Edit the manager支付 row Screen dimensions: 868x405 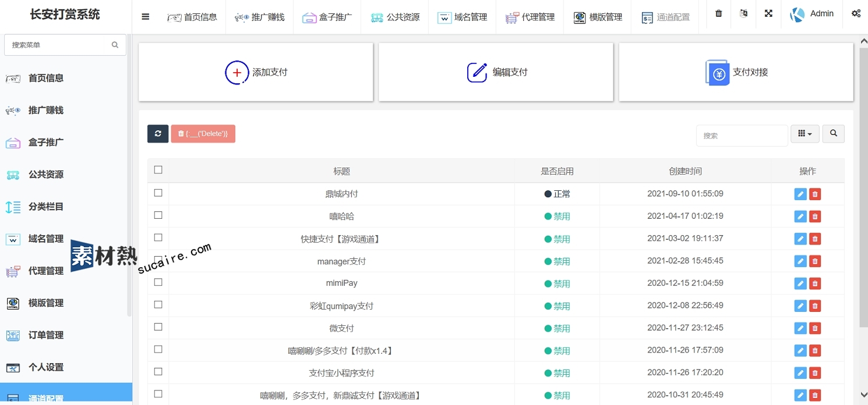click(800, 261)
